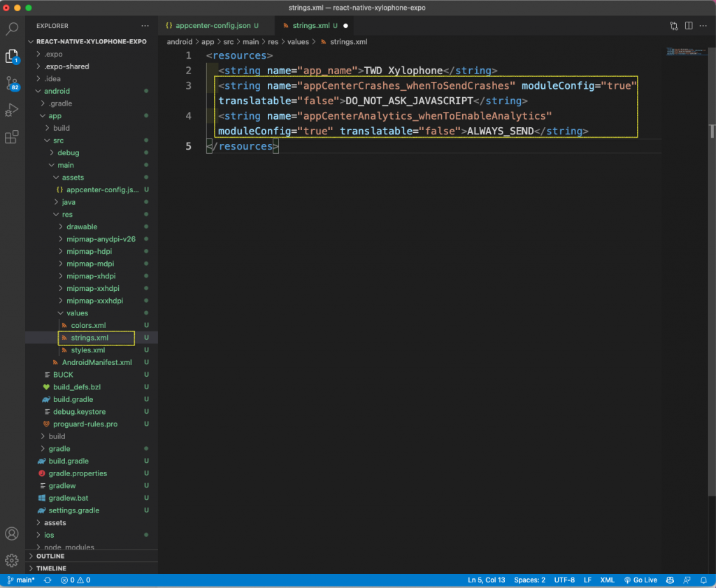Open gradlew.bat file
This screenshot has height=588, width=716.
tap(92, 498)
